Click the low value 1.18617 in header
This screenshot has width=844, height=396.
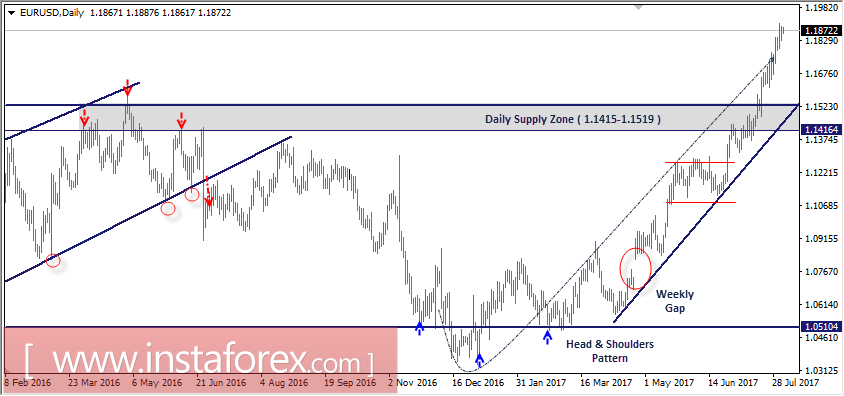coord(178,13)
